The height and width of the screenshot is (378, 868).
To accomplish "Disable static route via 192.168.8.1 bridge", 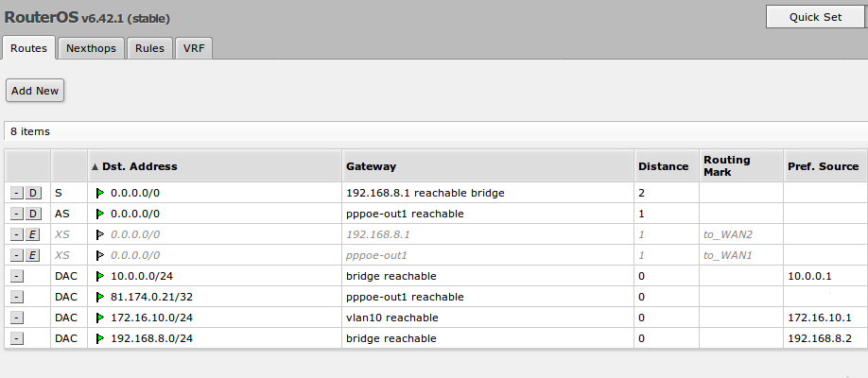I will [x=33, y=193].
